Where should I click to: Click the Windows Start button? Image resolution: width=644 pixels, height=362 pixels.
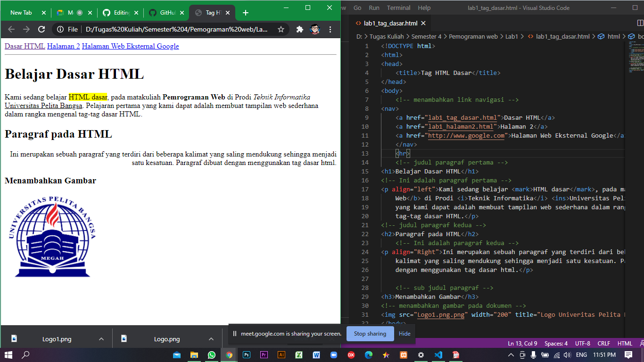[x=8, y=355]
